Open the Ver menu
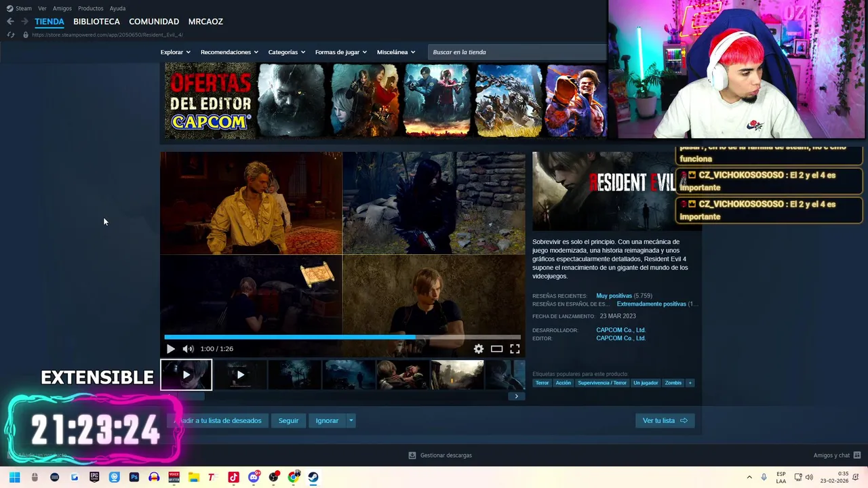This screenshot has height=488, width=868. click(42, 8)
